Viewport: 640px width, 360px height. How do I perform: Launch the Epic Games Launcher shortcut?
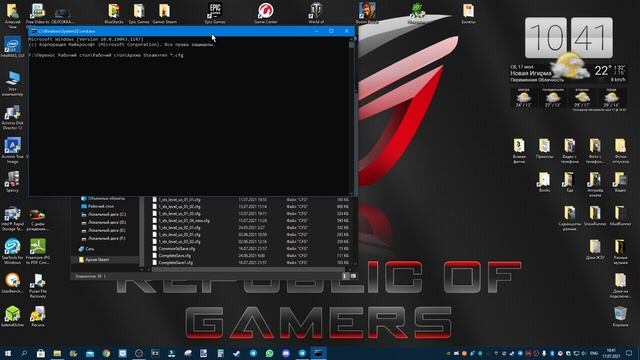pyautogui.click(x=215, y=13)
